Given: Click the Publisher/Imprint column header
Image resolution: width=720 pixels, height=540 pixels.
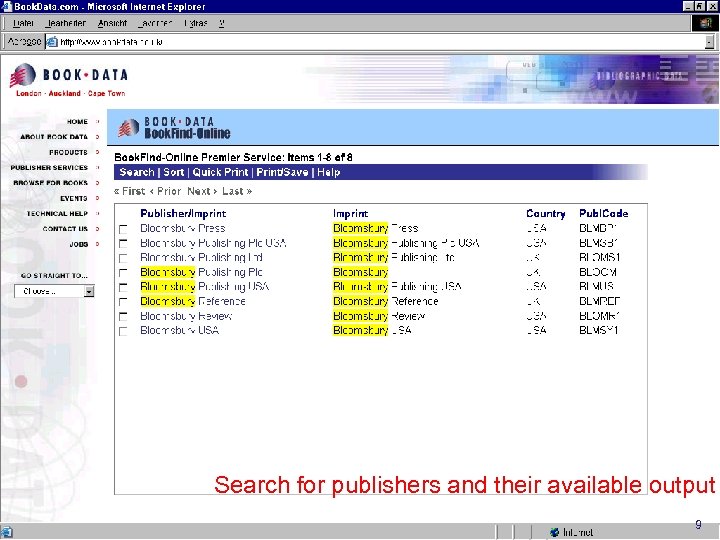Looking at the screenshot, I should [x=183, y=214].
